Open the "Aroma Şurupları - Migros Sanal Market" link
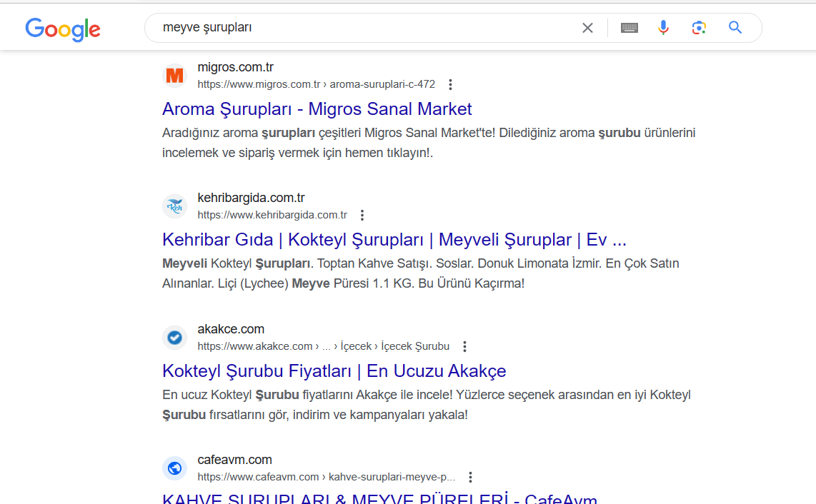 coord(317,109)
